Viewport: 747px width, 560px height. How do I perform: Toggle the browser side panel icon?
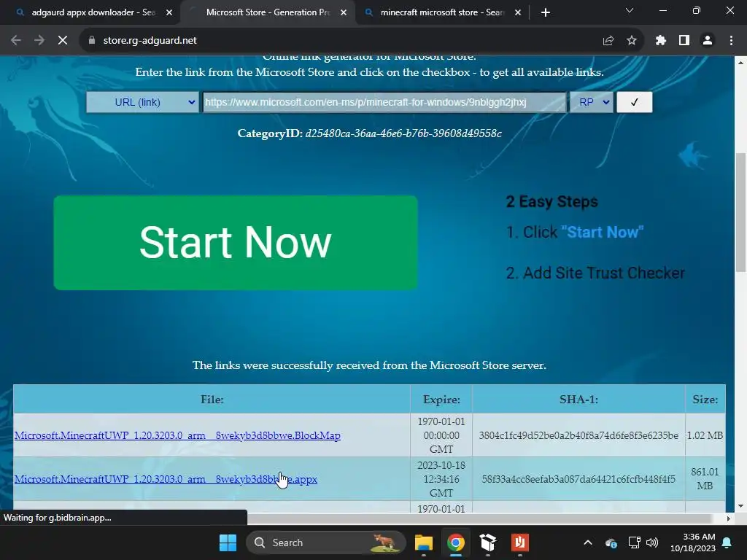click(x=684, y=41)
